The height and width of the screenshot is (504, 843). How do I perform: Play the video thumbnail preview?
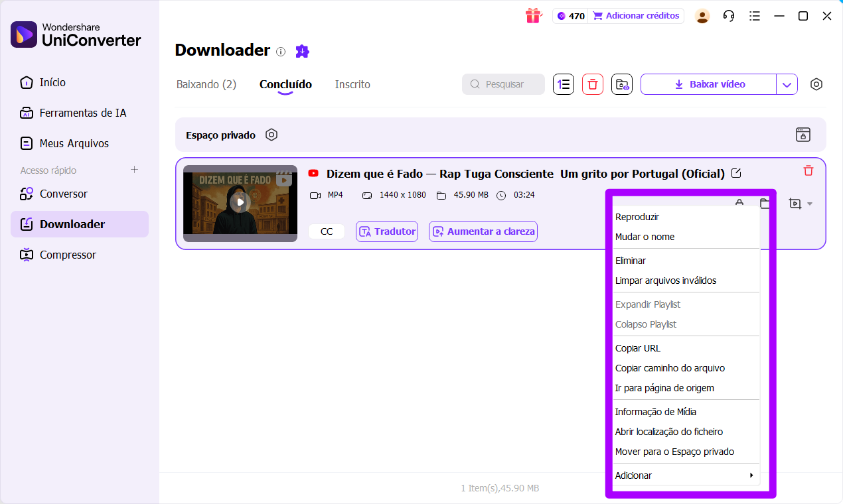(240, 202)
